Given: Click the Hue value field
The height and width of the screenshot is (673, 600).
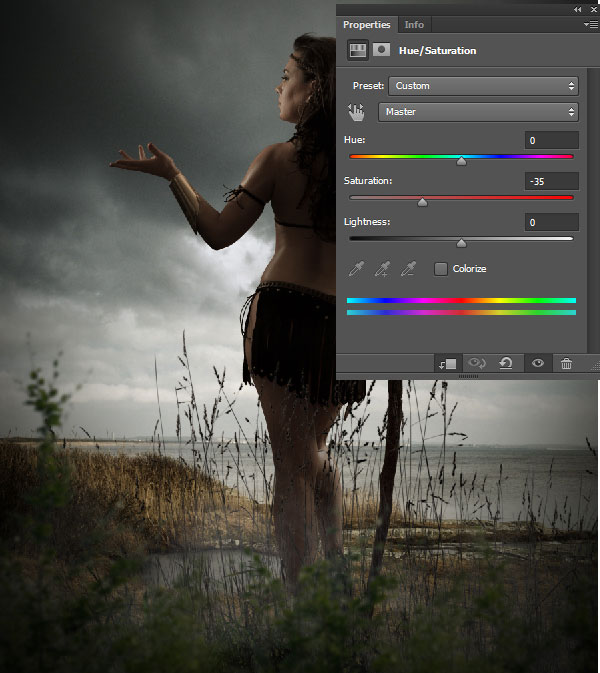Looking at the screenshot, I should click(x=552, y=140).
